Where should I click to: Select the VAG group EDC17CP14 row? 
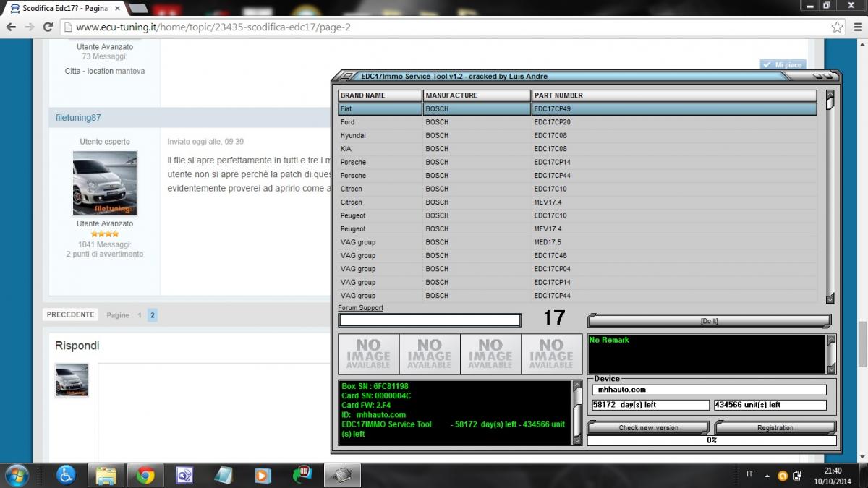tap(577, 283)
